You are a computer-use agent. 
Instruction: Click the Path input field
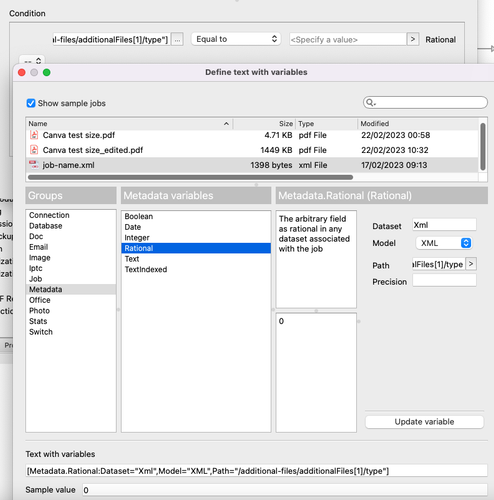[439, 264]
